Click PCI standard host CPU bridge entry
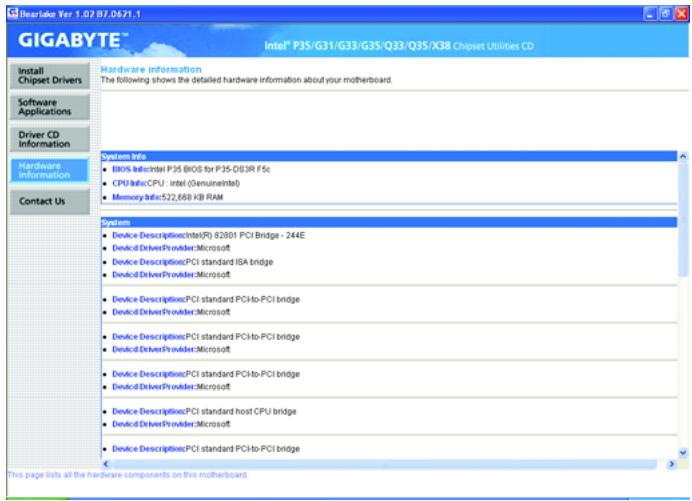Image resolution: width=692 pixels, height=501 pixels. (204, 411)
